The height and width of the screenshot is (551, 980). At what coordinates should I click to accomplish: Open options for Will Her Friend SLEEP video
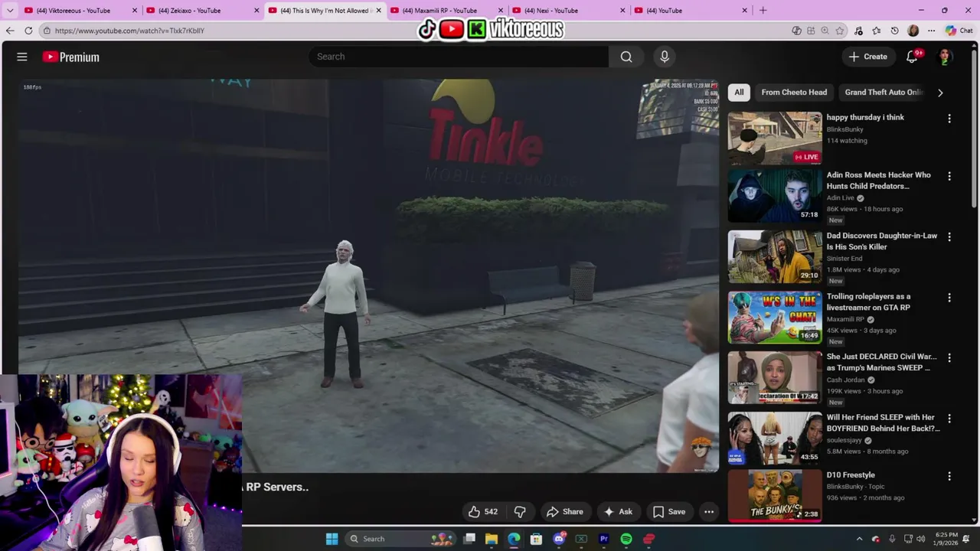[949, 419]
